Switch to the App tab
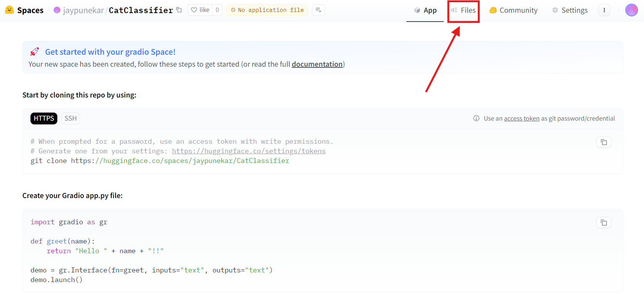 (x=425, y=10)
